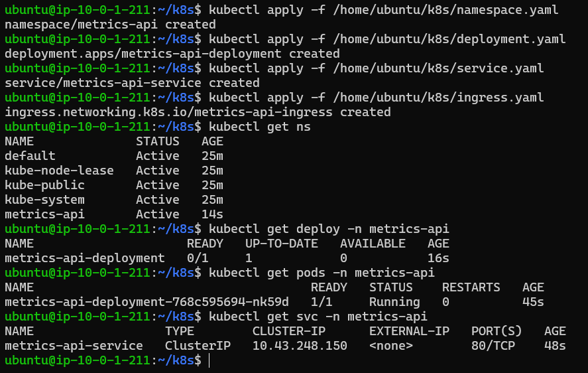Click the AVAILABLE column header

coord(373,244)
